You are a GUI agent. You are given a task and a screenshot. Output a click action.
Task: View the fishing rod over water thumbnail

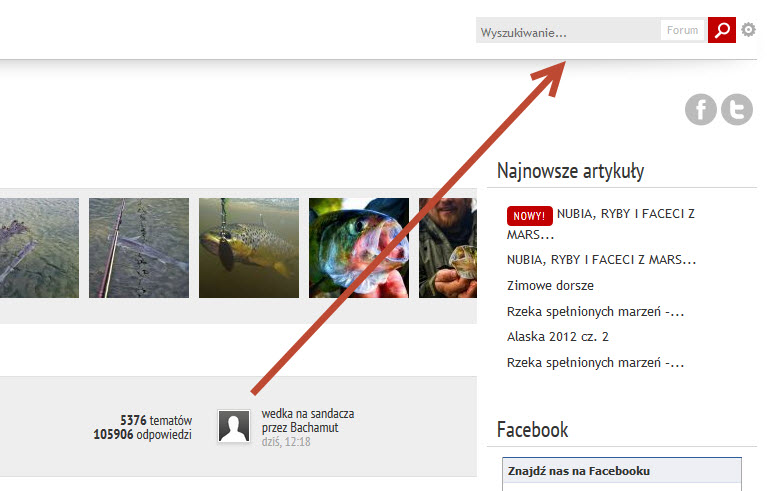coord(138,248)
